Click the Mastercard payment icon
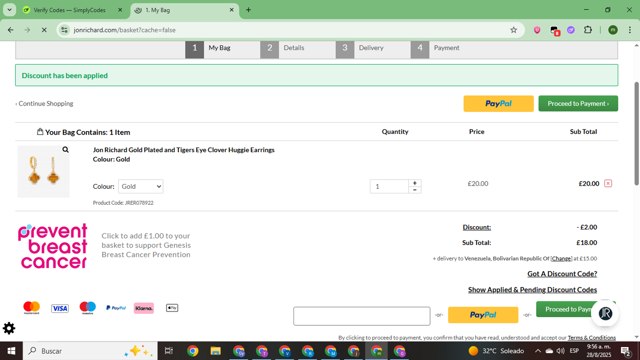Screen dimensions: 640x360 click(31, 308)
